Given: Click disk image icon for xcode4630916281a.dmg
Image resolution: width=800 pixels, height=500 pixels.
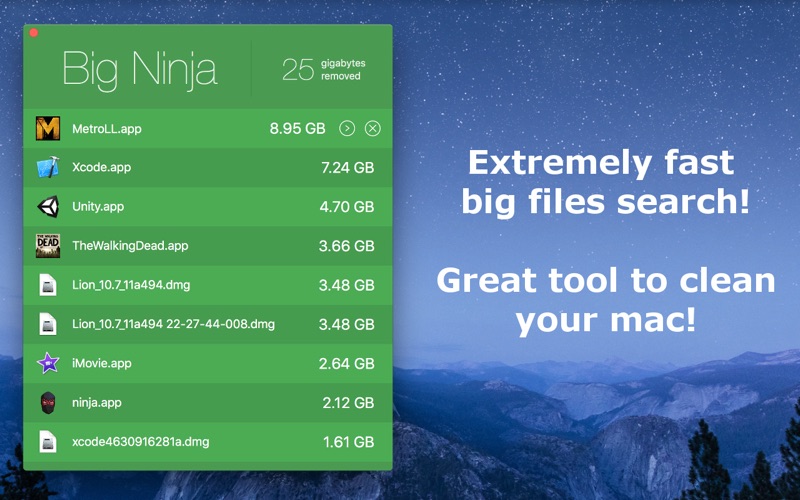Looking at the screenshot, I should pos(48,441).
